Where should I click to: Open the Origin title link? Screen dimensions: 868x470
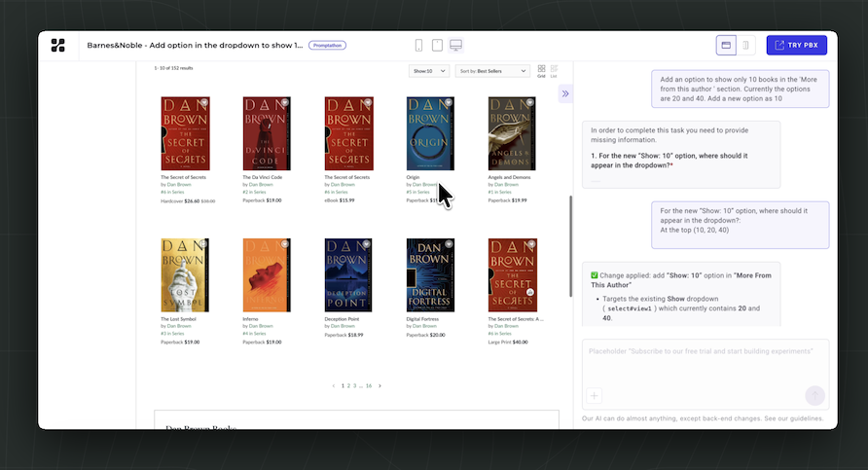click(413, 177)
